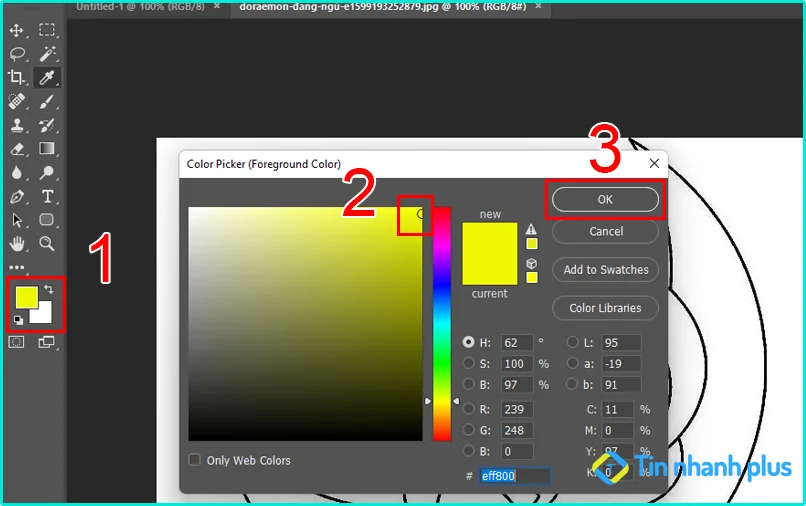
Task: Click the web safe color swatch below cube
Action: click(x=532, y=278)
